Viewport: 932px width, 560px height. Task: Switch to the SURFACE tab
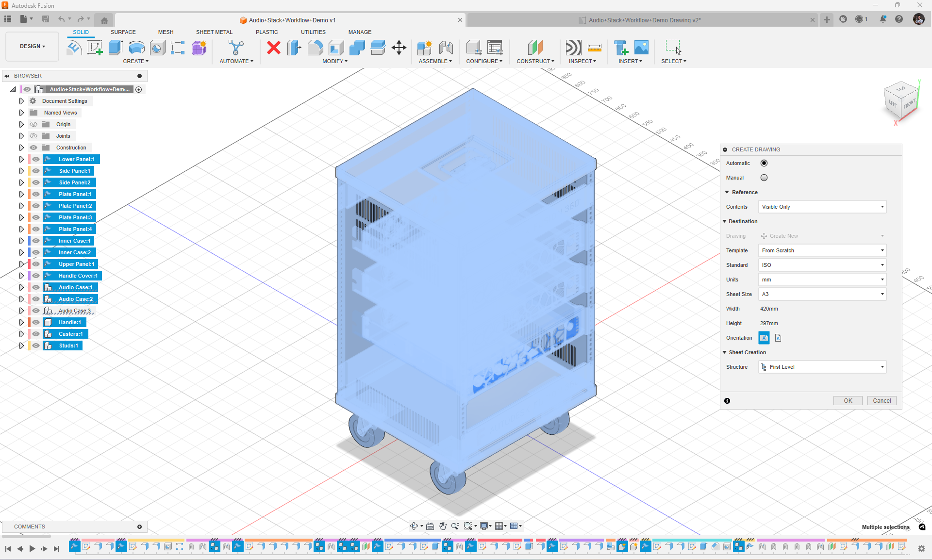[123, 32]
